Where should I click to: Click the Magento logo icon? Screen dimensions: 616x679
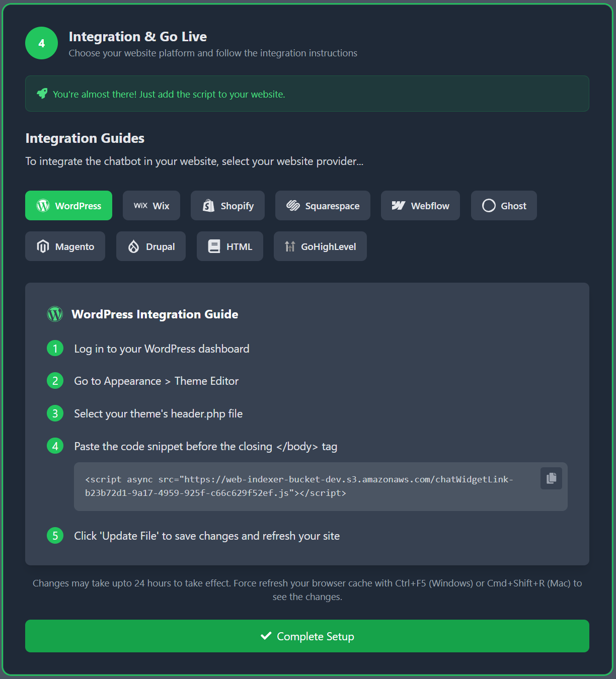click(42, 246)
